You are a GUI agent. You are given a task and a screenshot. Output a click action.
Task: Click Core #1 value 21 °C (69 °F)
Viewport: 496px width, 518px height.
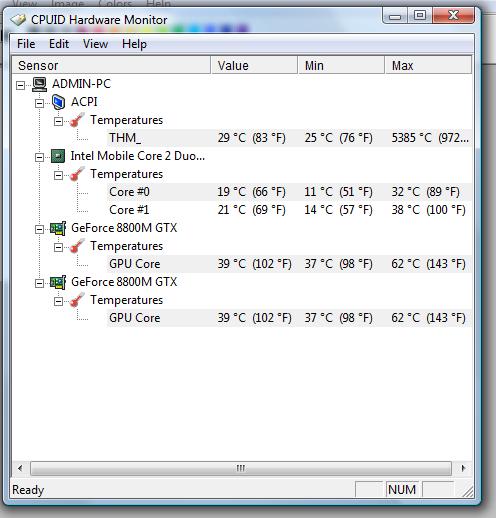(x=252, y=210)
